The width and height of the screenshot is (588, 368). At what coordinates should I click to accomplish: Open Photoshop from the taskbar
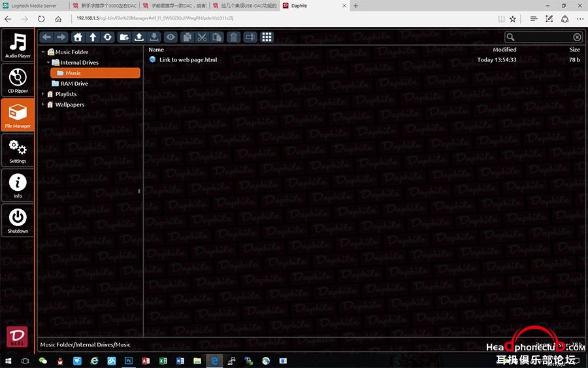(x=129, y=361)
